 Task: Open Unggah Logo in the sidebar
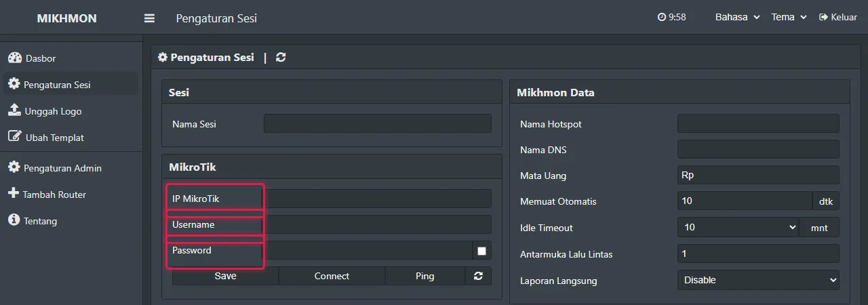coord(71,110)
